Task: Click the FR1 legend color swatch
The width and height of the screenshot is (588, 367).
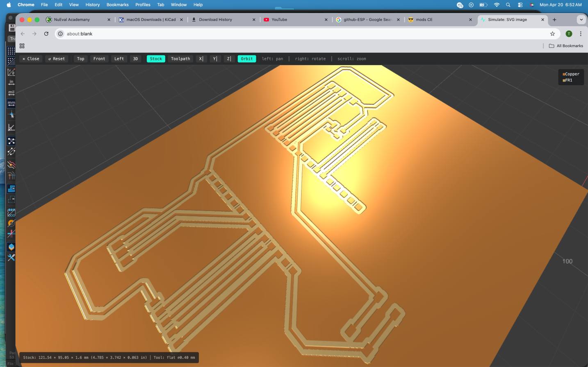Action: (x=564, y=80)
